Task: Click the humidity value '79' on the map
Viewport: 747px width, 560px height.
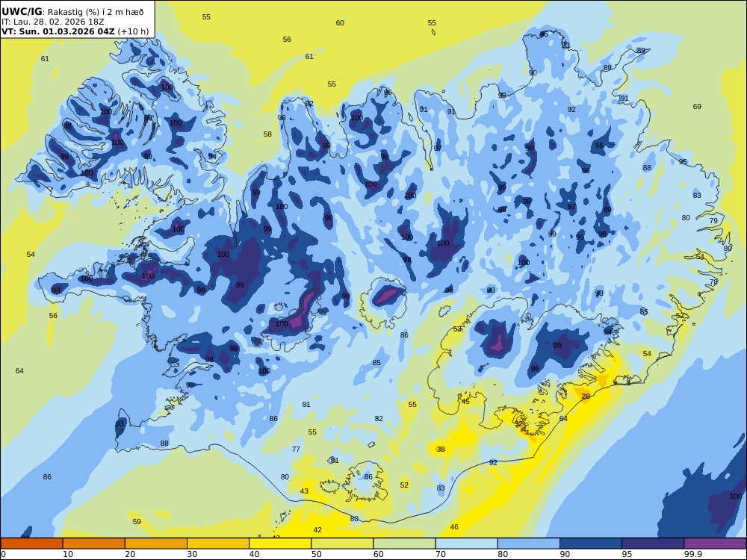Action: [713, 220]
